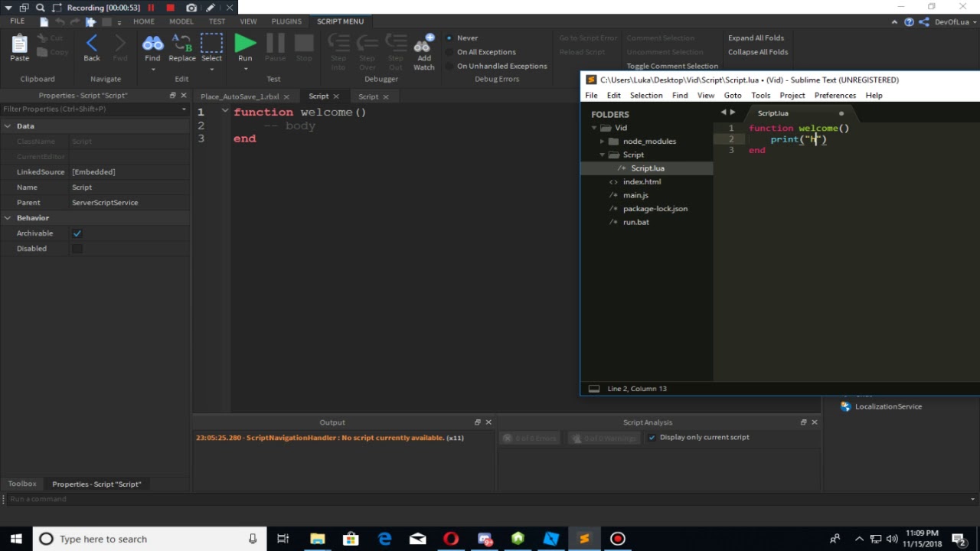Switch to the Toolbox bottom tab
Image resolution: width=980 pixels, height=551 pixels.
coord(22,484)
